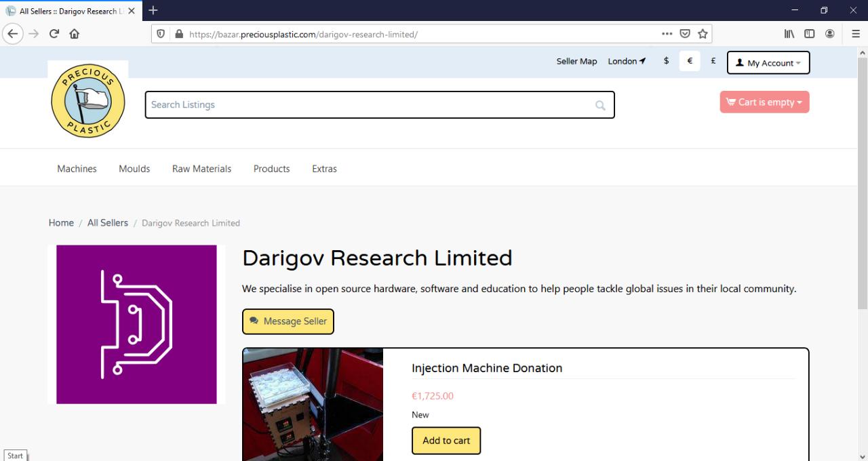Toggle the sidebar view icon
868x461 pixels.
point(809,34)
